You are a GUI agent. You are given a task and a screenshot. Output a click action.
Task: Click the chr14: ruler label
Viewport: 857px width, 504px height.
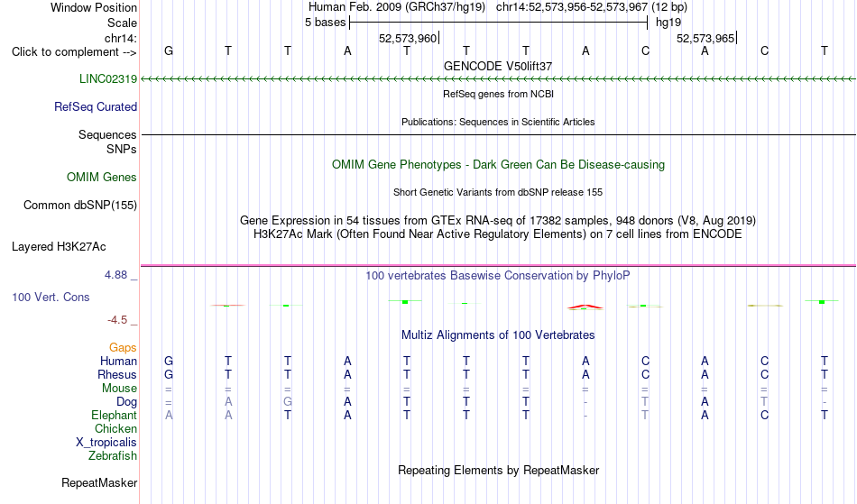121,38
